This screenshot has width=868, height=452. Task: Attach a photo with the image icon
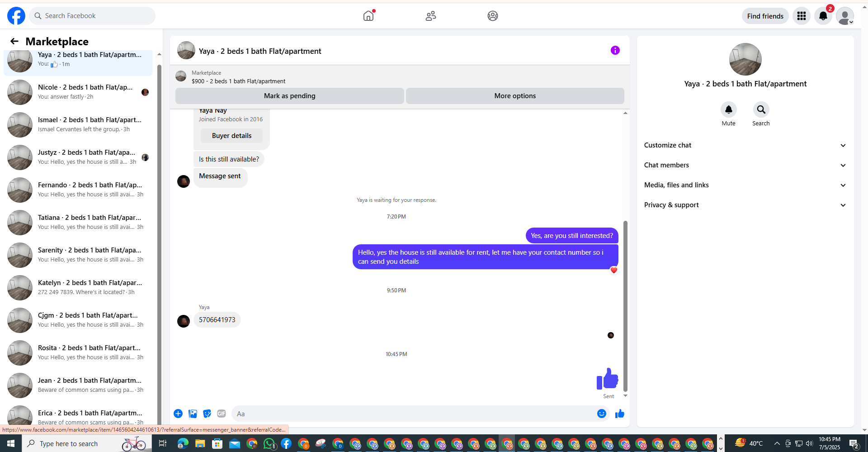pos(193,414)
